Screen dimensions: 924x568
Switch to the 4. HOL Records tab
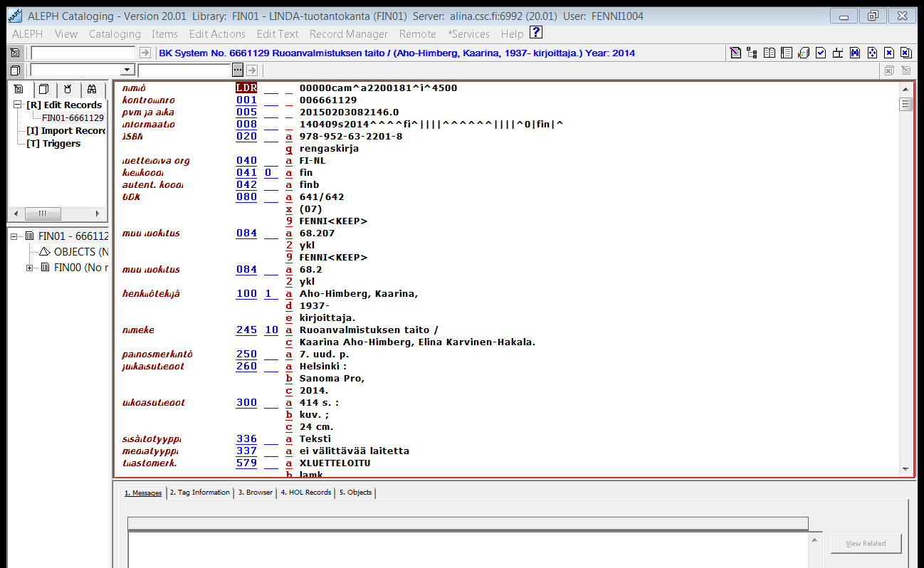[305, 492]
